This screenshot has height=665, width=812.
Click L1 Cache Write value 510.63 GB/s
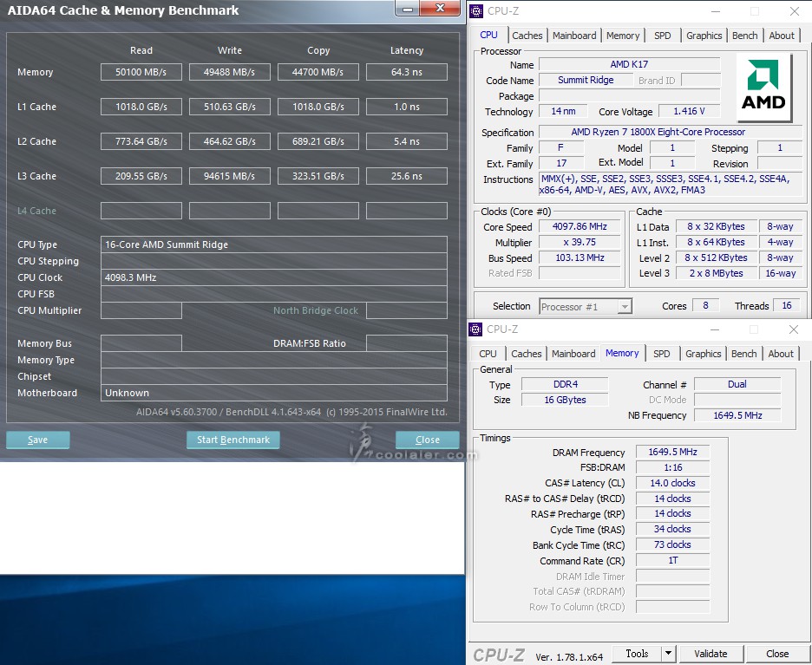point(229,107)
